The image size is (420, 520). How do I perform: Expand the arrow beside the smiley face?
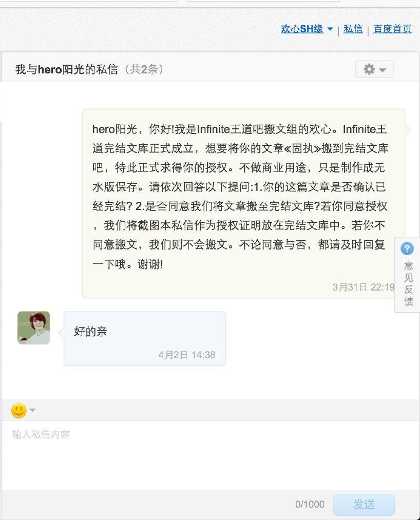[32, 410]
